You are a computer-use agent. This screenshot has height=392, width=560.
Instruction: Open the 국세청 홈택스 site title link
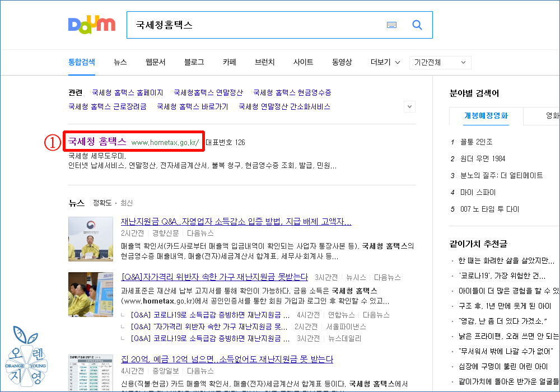pyautogui.click(x=97, y=141)
